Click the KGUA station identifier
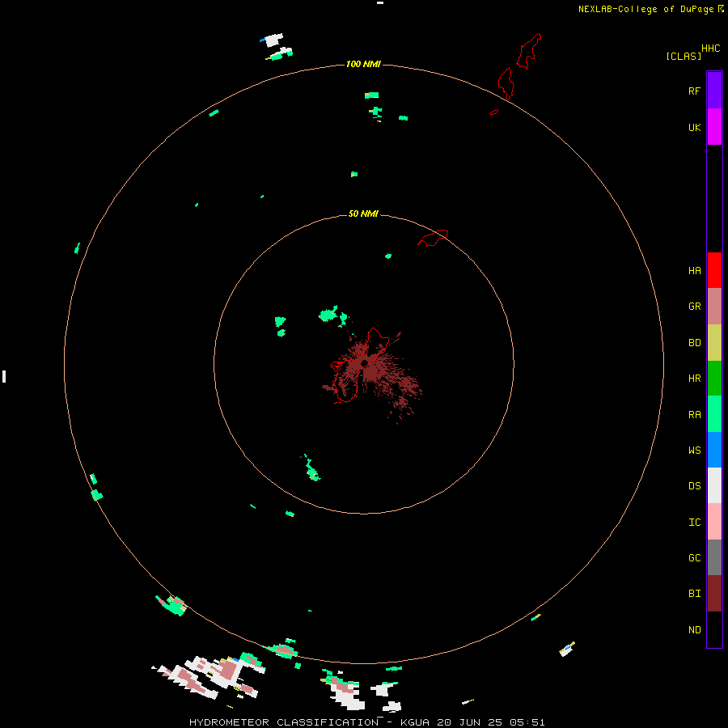Screen dimensions: 728x728 (x=415, y=722)
